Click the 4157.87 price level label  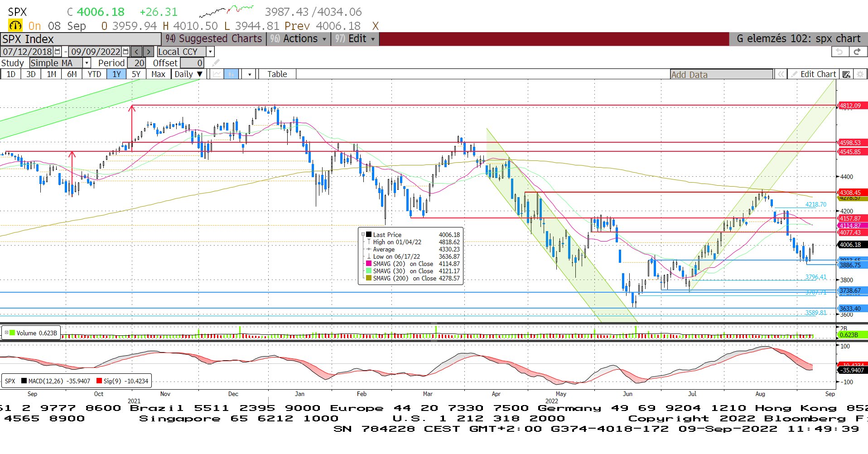coord(852,218)
